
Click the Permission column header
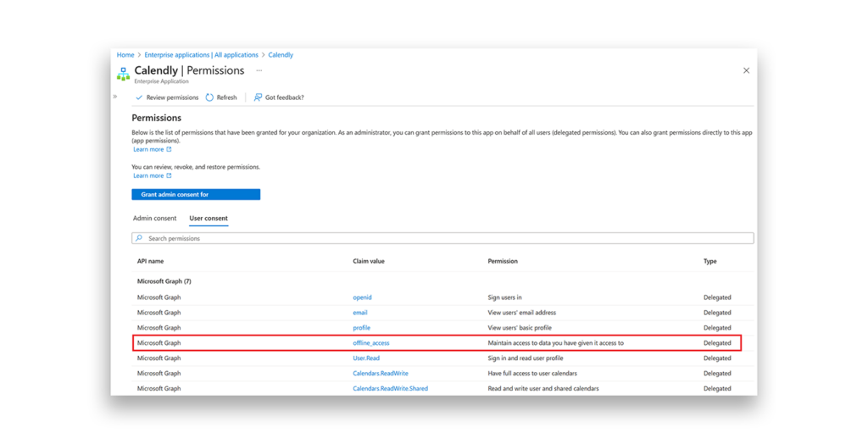(x=503, y=261)
